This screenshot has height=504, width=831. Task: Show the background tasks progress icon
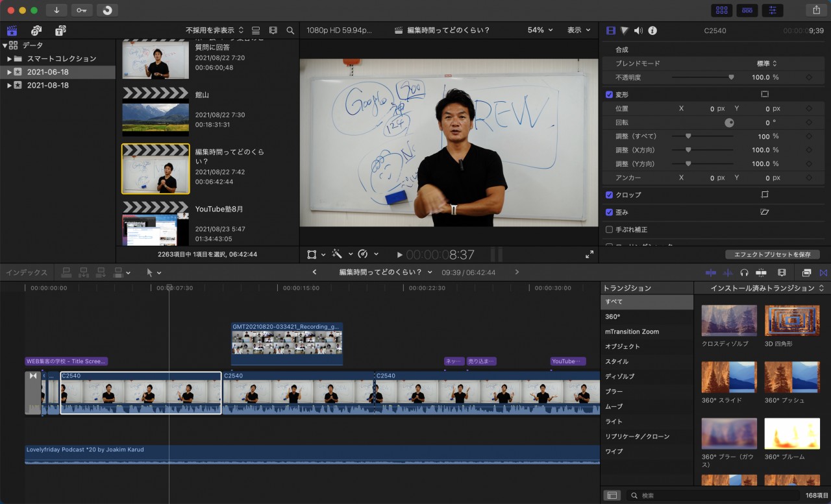[107, 10]
